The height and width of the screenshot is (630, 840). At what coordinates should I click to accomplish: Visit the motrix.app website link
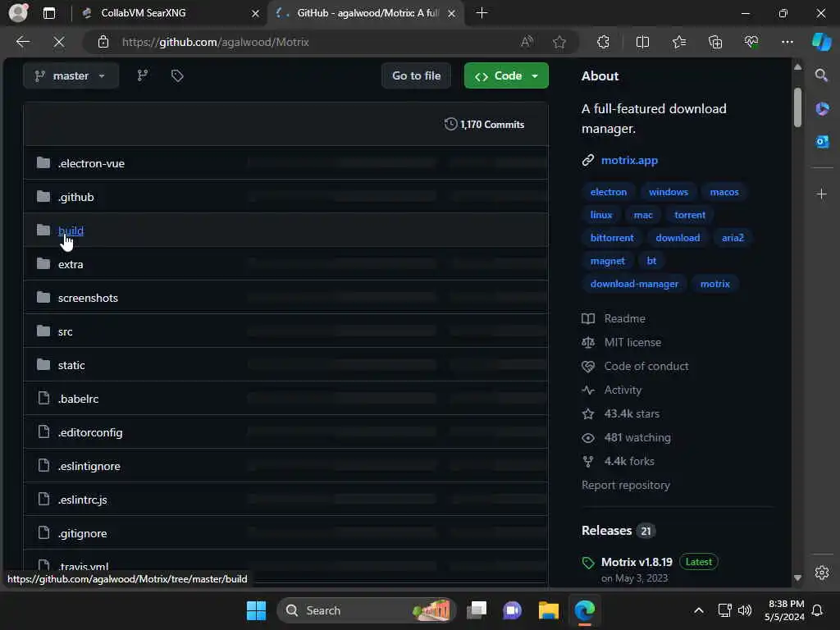click(629, 160)
